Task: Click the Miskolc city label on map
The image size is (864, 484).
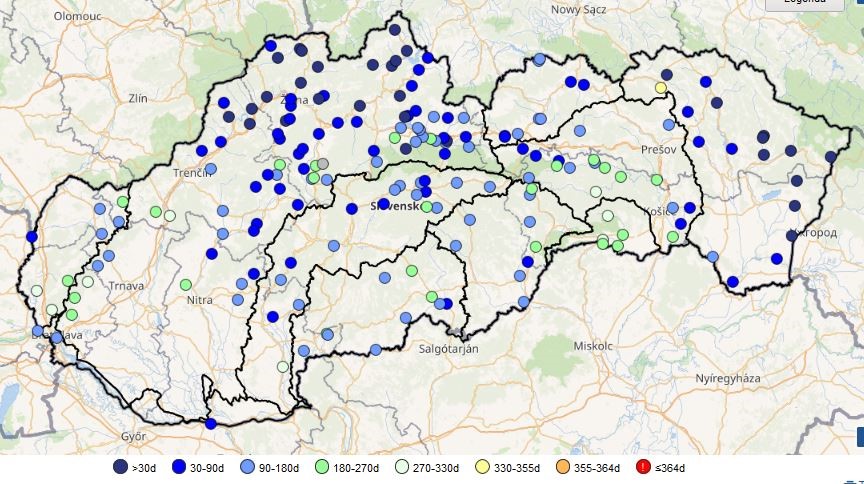Action: click(x=592, y=344)
